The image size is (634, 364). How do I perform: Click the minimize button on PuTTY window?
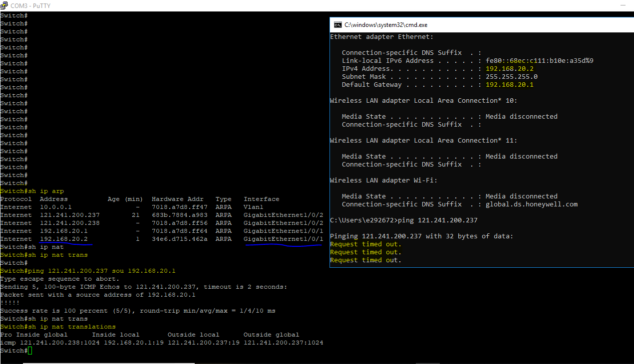[622, 5]
